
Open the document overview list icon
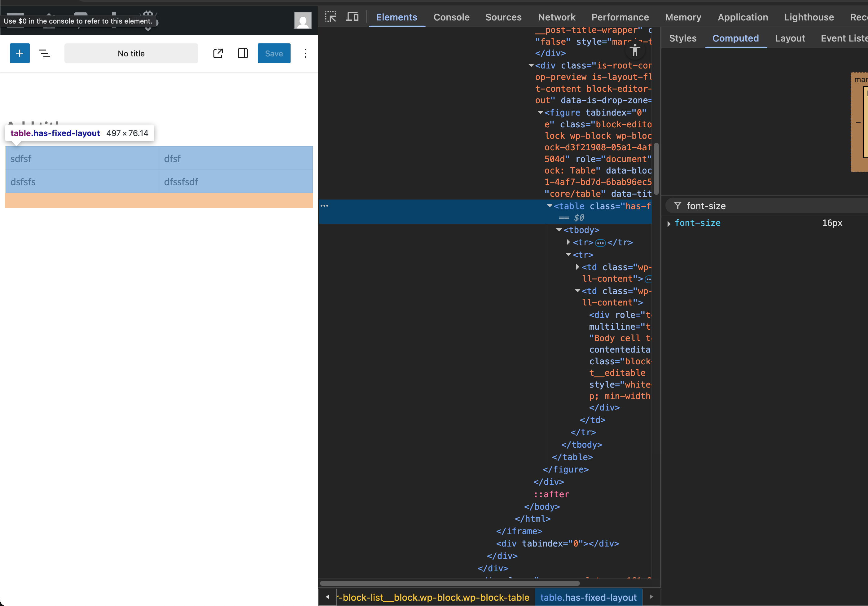[45, 53]
